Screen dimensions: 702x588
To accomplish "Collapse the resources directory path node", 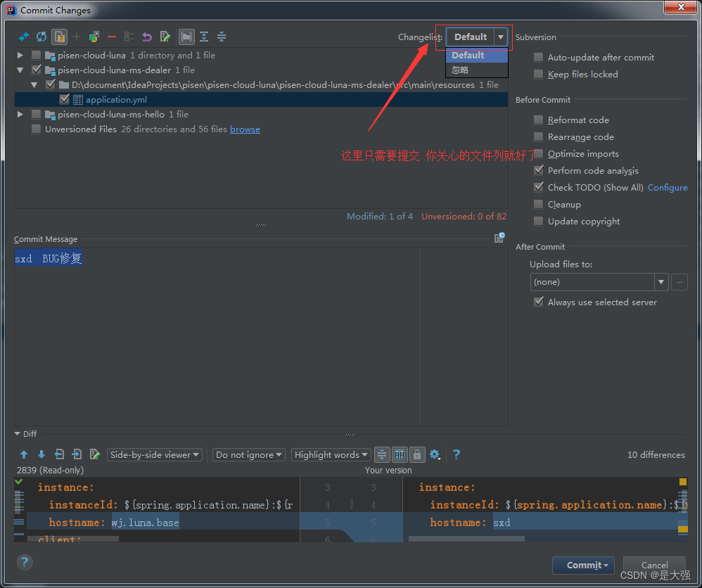I will coord(34,84).
